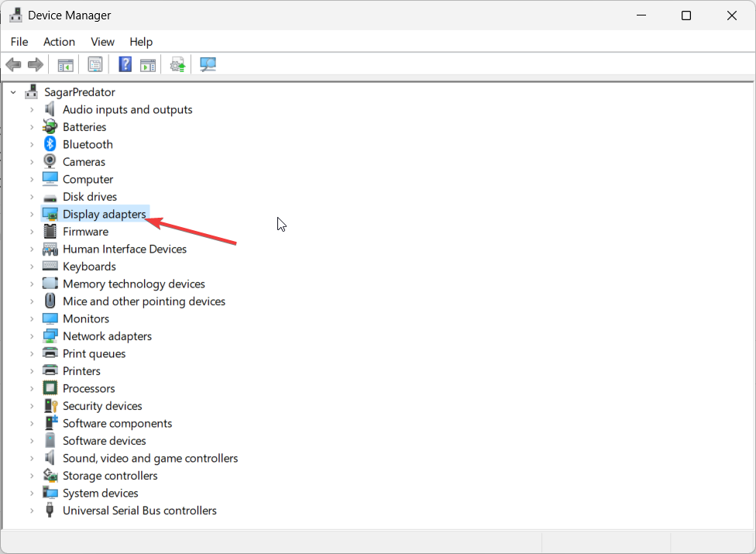Expand the Storage controllers chevron
This screenshot has height=554, width=756.
coord(32,476)
